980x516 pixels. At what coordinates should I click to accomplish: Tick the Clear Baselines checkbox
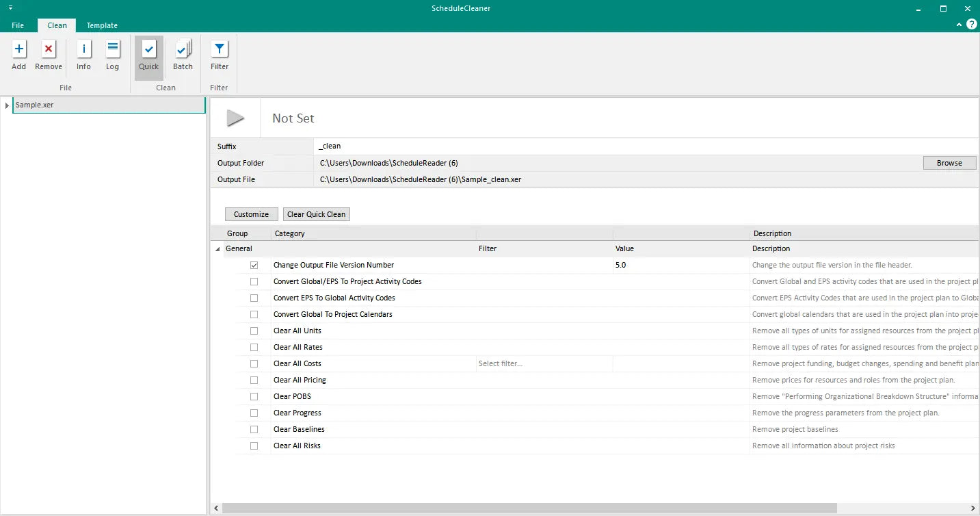[x=254, y=429]
